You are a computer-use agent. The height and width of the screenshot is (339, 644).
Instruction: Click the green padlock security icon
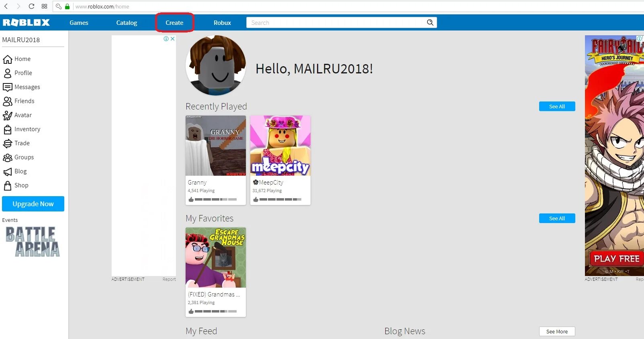click(67, 6)
